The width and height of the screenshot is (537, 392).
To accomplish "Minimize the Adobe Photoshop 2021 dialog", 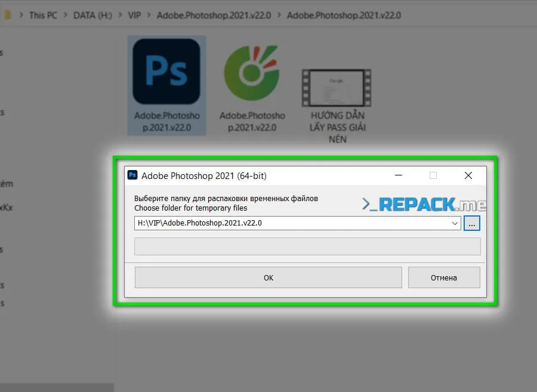I will [x=399, y=175].
